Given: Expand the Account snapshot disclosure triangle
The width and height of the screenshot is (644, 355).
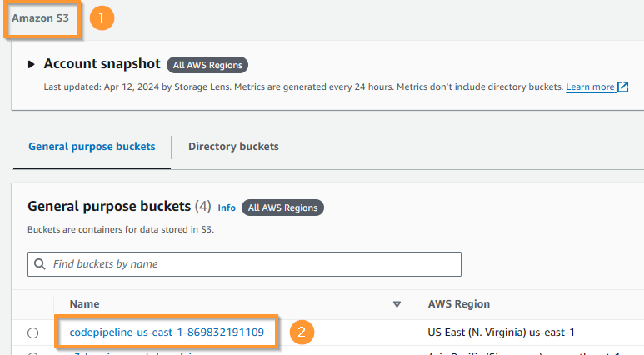Looking at the screenshot, I should tap(31, 64).
